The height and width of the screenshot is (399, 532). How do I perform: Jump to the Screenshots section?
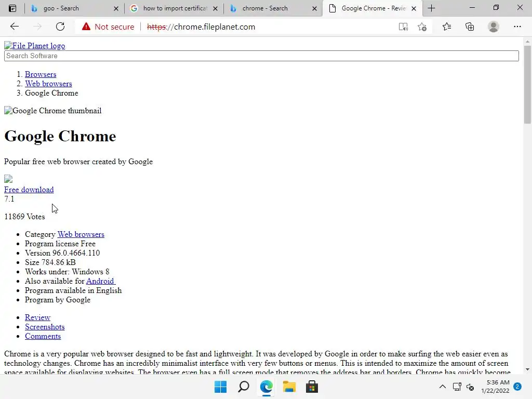(x=45, y=327)
